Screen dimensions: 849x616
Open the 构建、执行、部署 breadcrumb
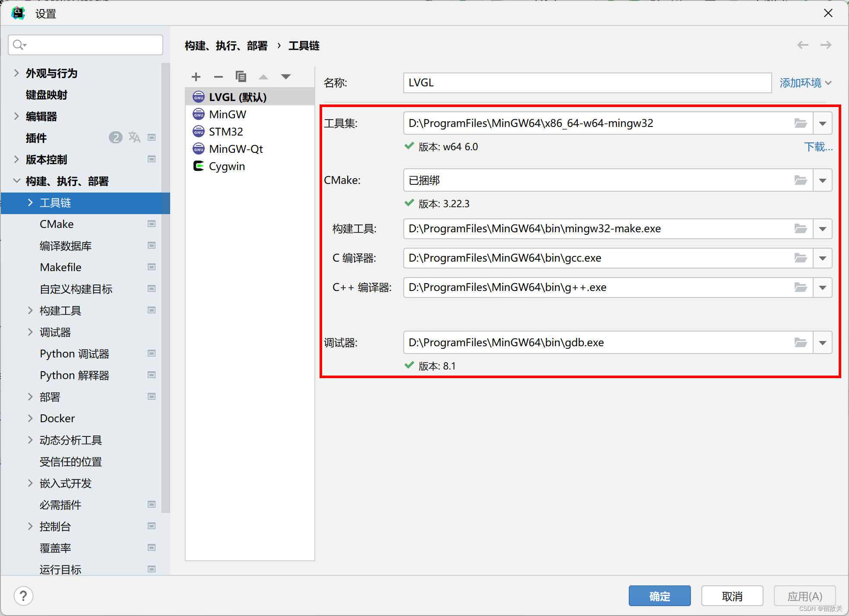click(x=226, y=46)
